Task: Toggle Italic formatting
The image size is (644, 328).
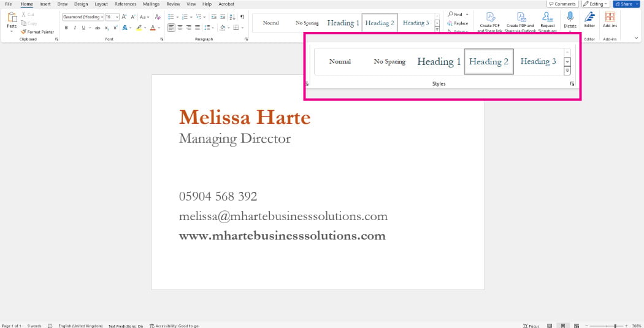Action: [75, 28]
